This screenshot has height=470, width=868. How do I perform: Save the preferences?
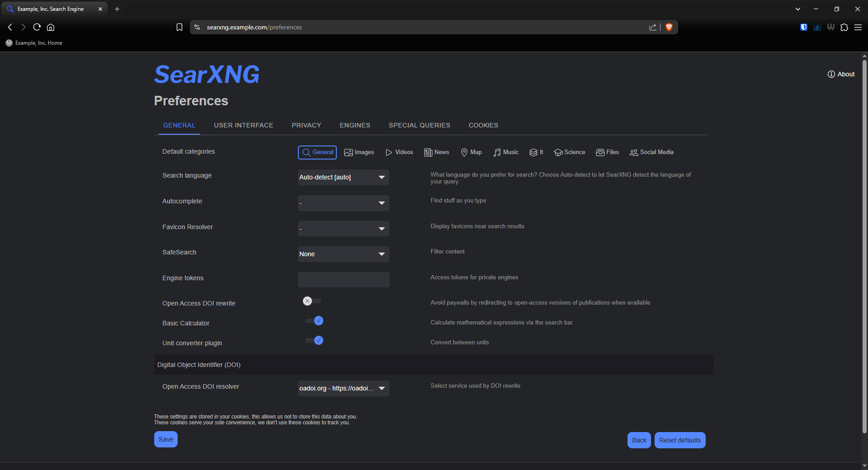165,439
